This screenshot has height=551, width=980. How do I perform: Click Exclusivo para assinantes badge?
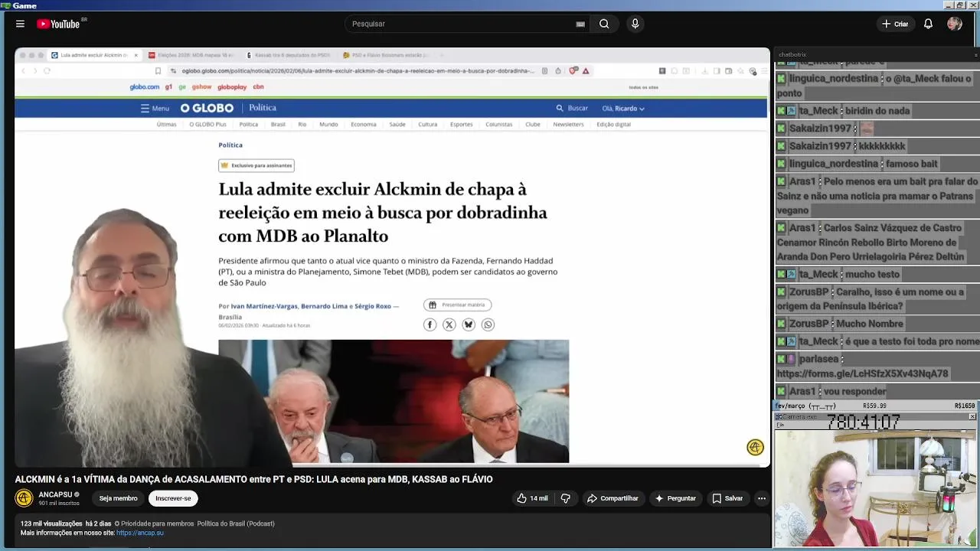coord(256,165)
